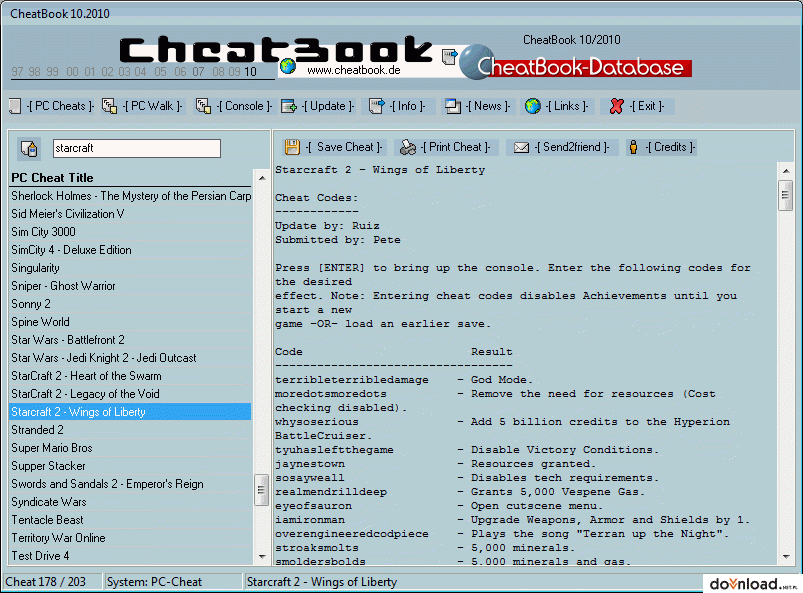The width and height of the screenshot is (803, 593).
Task: Click the red X Exit icon
Action: tap(617, 106)
